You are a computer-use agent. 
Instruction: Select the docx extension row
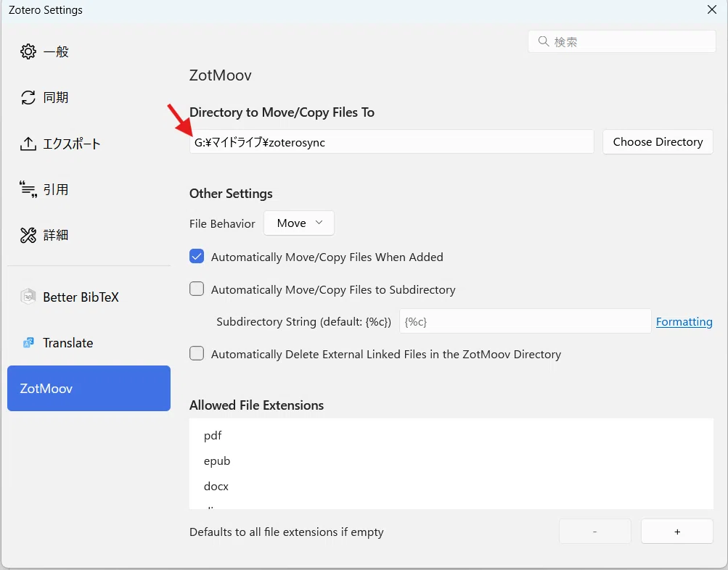point(451,486)
